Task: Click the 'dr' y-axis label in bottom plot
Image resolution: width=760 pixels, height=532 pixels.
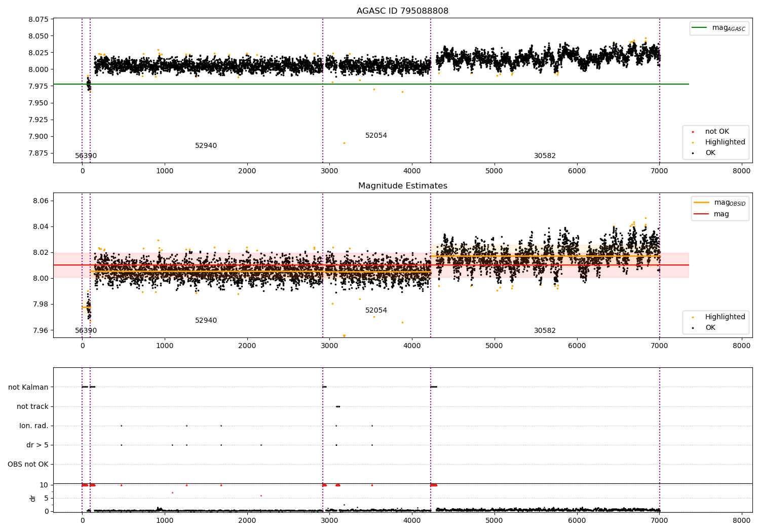Action: 33,498
